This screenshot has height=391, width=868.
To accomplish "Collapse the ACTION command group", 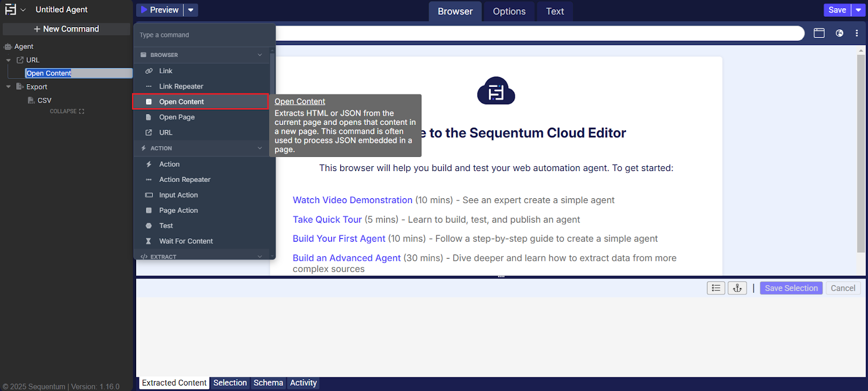I will tap(260, 148).
